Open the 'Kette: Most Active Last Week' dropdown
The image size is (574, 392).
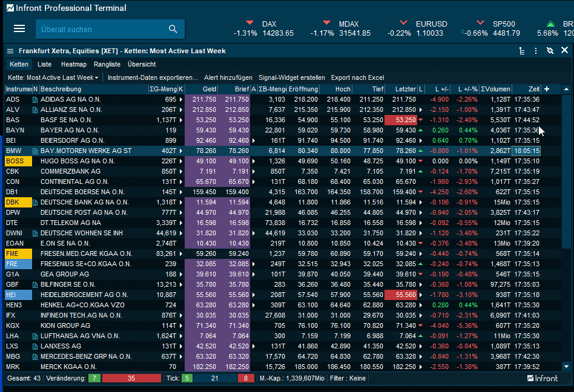pyautogui.click(x=53, y=77)
